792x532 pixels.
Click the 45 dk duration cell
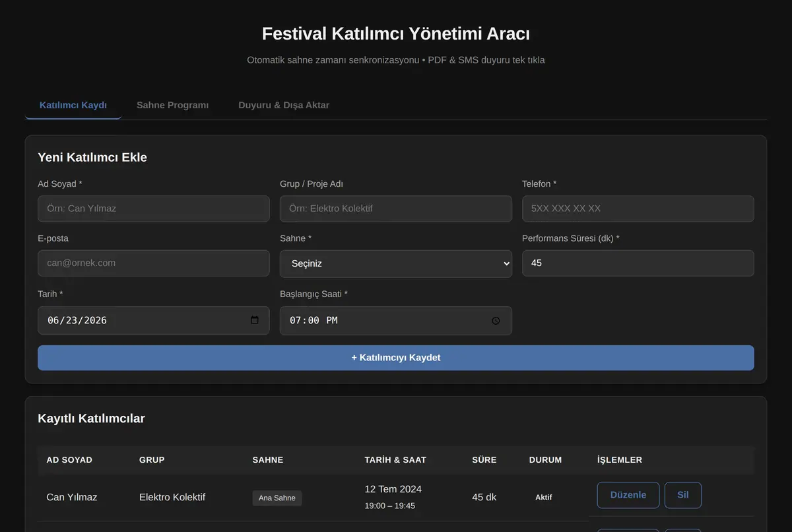(484, 497)
